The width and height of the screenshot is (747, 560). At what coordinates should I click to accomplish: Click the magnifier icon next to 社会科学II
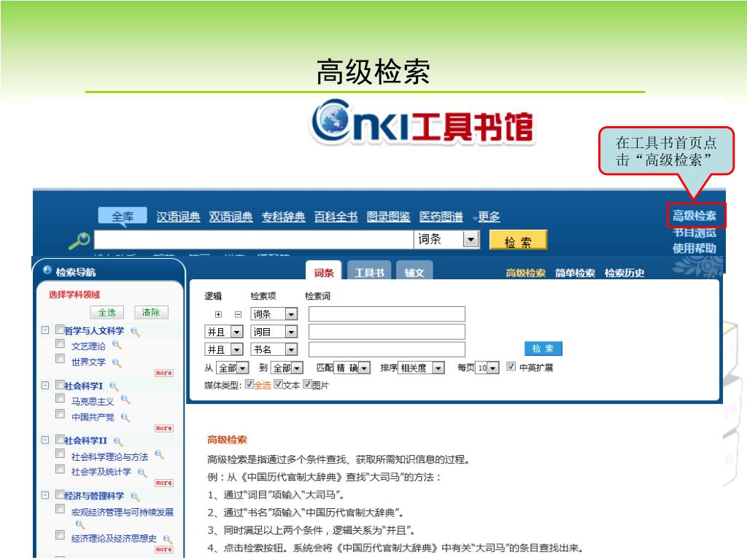118,441
